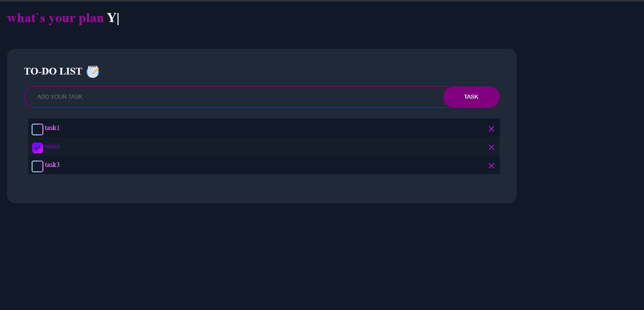
Task: Click the purple TASK button
Action: pos(471,97)
